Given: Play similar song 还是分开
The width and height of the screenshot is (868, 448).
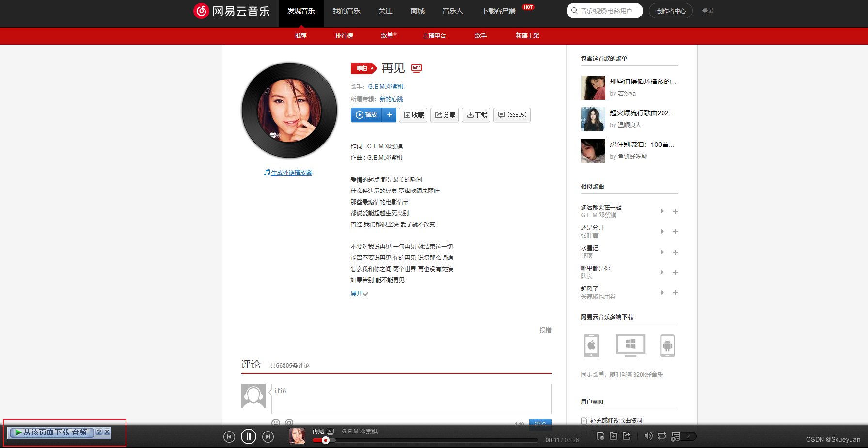Looking at the screenshot, I should click(662, 232).
